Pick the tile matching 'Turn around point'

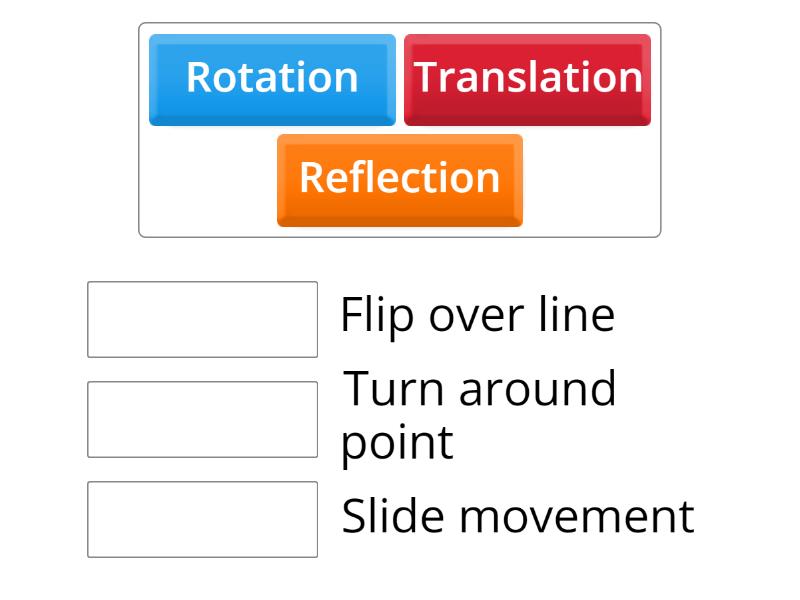[272, 79]
